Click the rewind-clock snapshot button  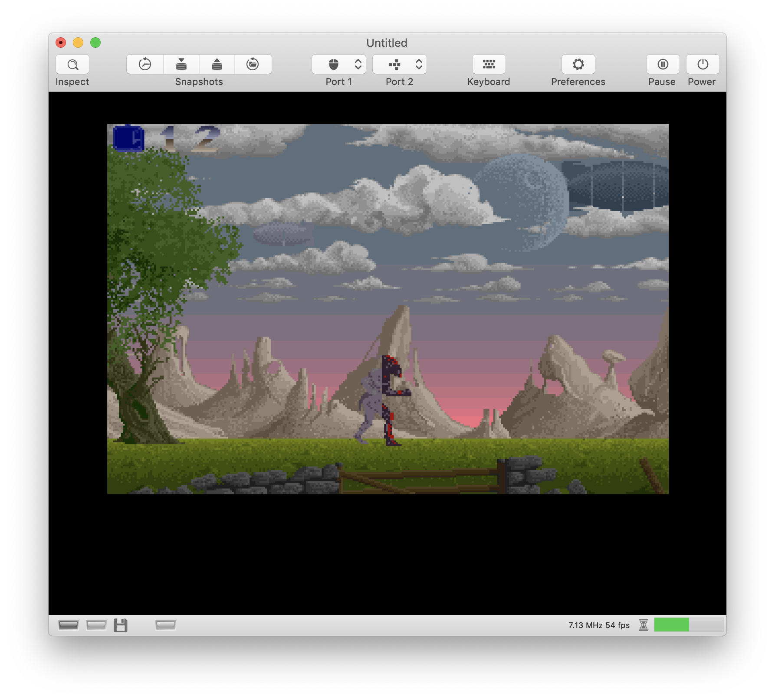(x=145, y=64)
